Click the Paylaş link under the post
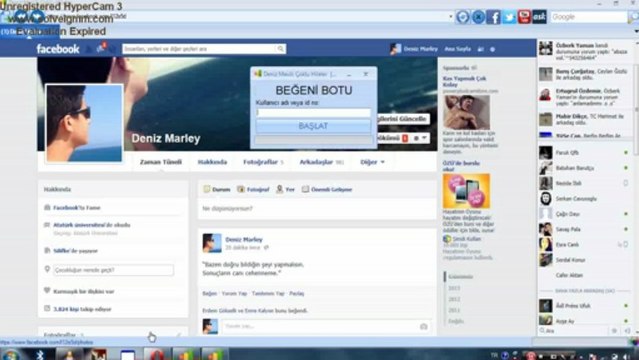Viewport: 639px width, 360px height. [x=296, y=294]
